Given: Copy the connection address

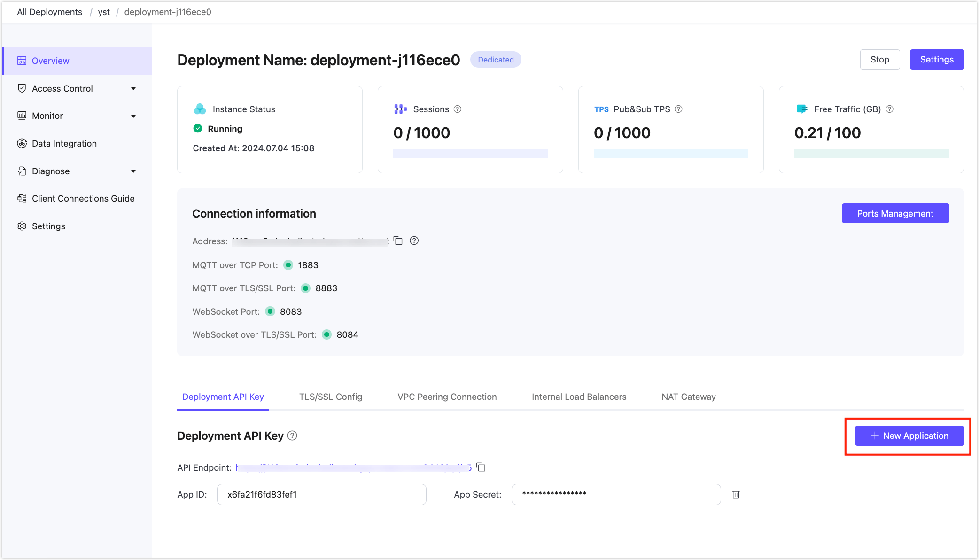Looking at the screenshot, I should point(398,241).
